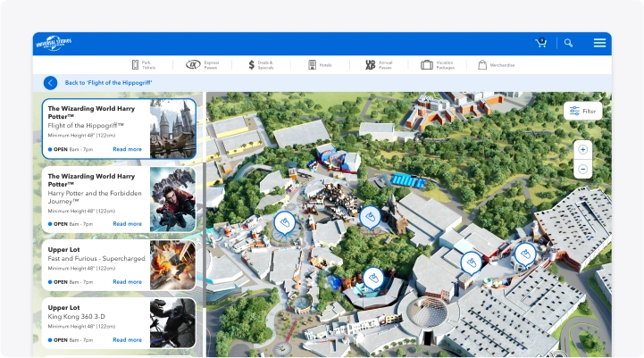Click the Harry Potter Forbidden Journey thumbnail
This screenshot has height=358, width=644.
172,199
